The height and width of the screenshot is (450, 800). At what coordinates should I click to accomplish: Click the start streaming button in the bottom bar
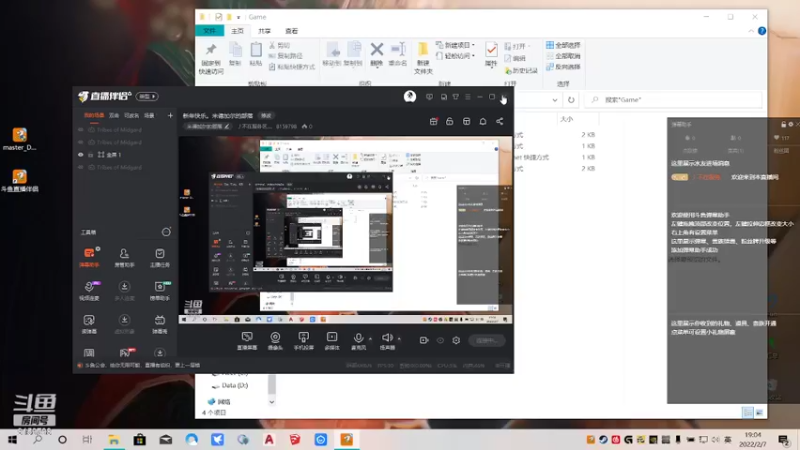(488, 340)
